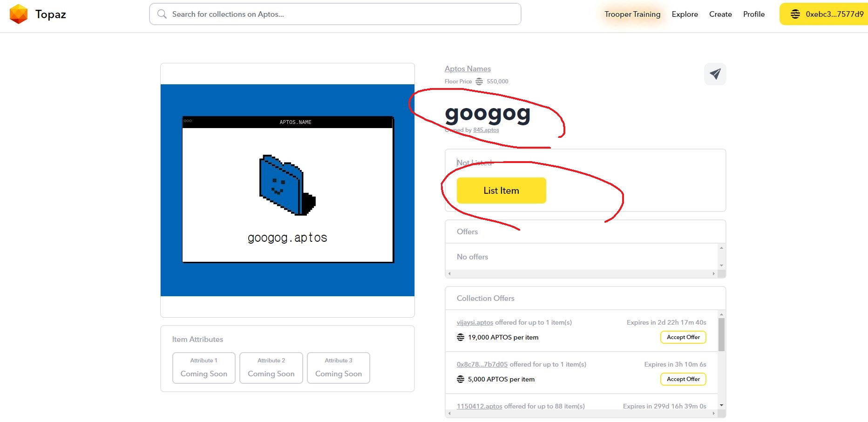Click Collection Offers scroll left arrow
868x422 pixels.
tap(449, 413)
